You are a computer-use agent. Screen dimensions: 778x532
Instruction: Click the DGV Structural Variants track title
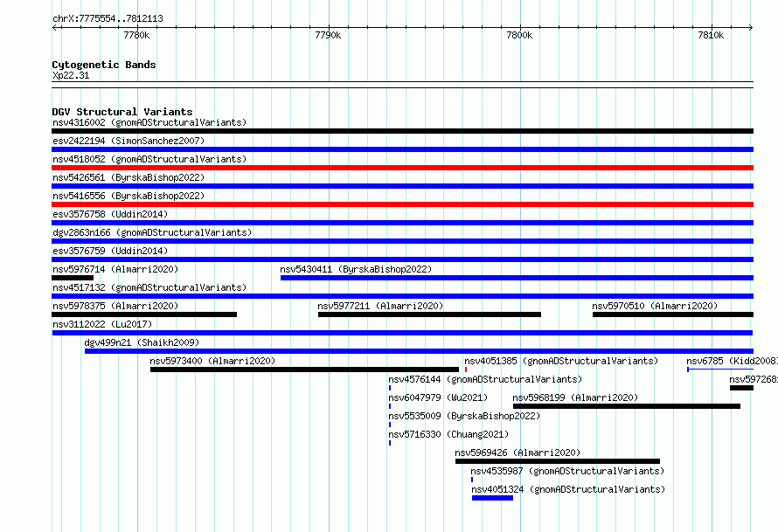pyautogui.click(x=122, y=112)
